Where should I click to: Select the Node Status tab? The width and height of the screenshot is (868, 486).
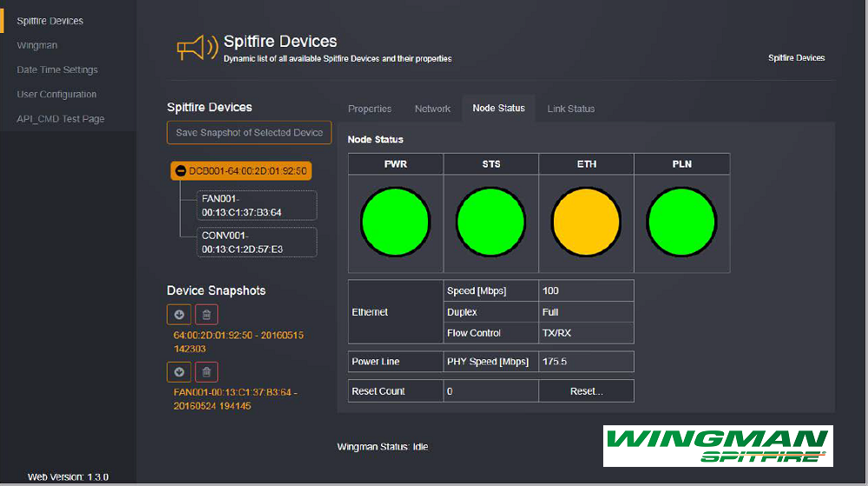499,108
